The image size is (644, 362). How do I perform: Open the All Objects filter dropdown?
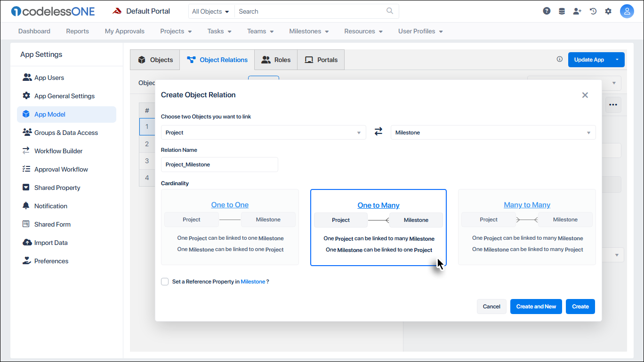211,11
